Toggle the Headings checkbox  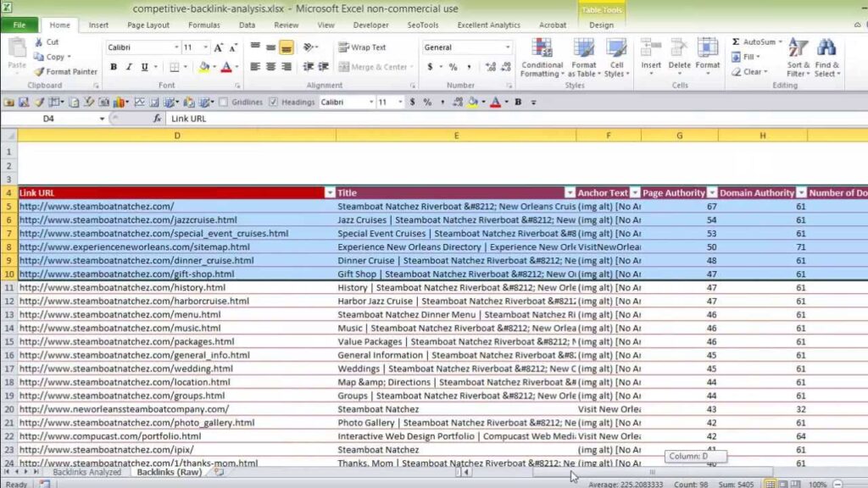click(274, 103)
